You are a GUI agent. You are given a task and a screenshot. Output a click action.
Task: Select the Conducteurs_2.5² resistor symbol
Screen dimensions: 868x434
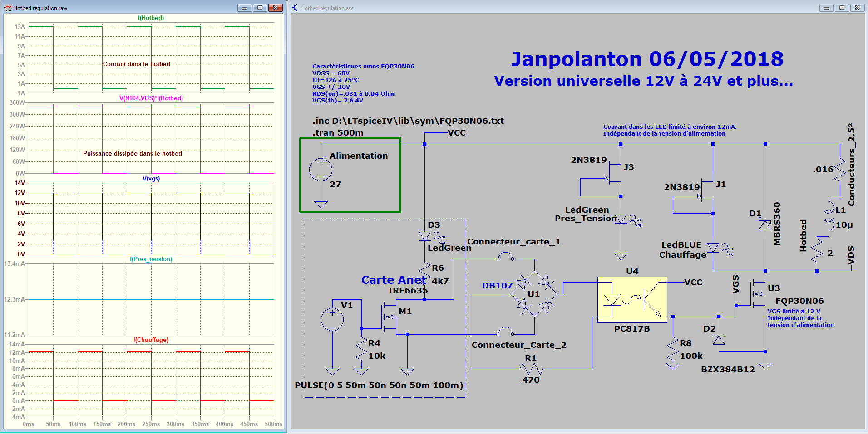coord(840,171)
